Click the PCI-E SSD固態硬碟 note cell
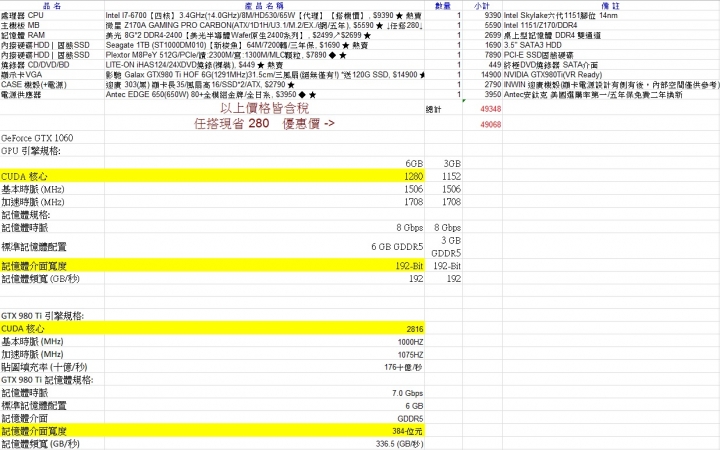 click(611, 55)
